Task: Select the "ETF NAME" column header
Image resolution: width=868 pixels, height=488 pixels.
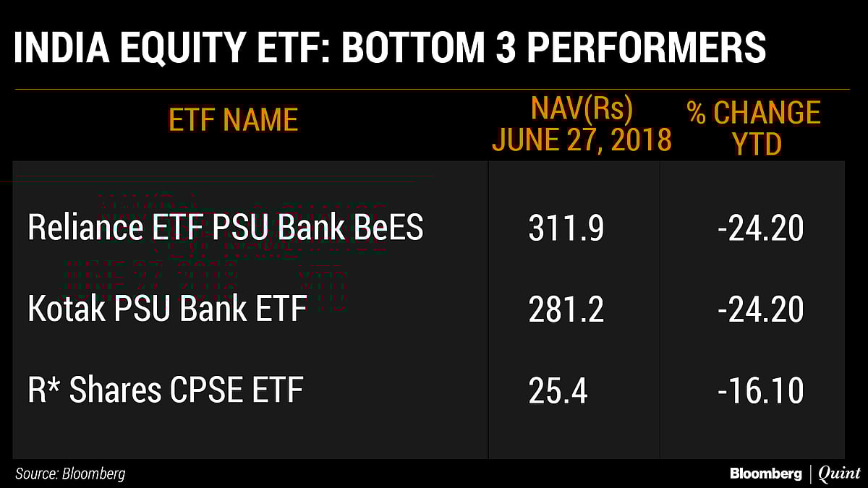Action: pos(233,119)
